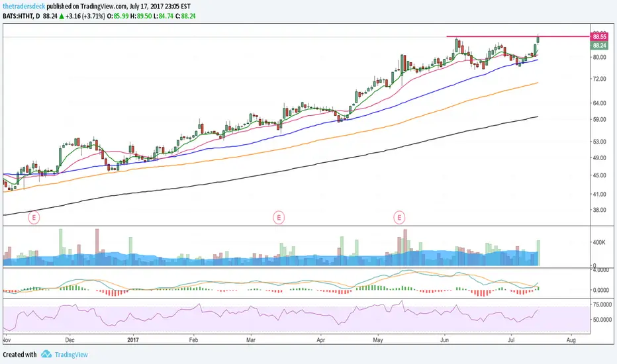This screenshot has height=364, width=617.
Task: Click the May earnings E marker
Action: (x=399, y=217)
